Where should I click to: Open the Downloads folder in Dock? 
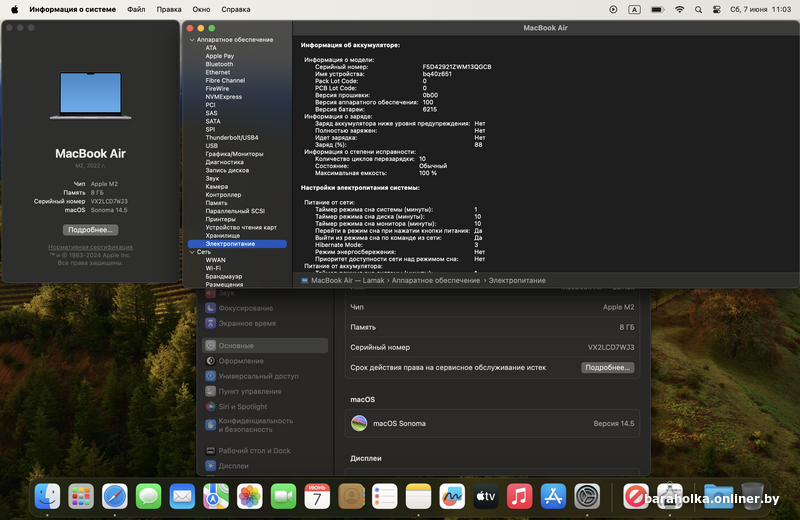pos(719,496)
